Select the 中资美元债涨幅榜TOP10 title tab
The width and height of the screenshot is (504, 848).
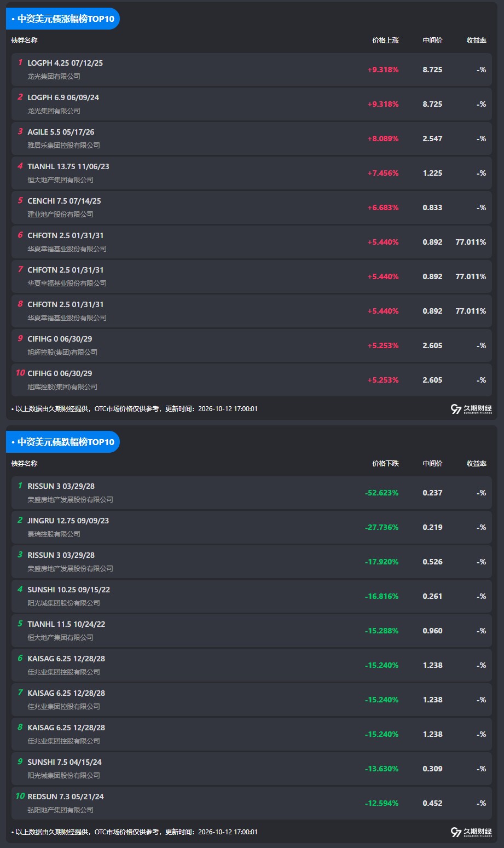[63, 19]
